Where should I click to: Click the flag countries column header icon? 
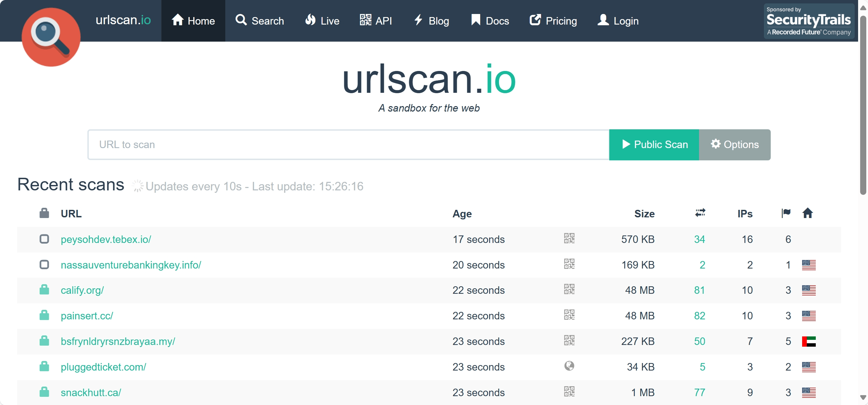click(x=786, y=213)
